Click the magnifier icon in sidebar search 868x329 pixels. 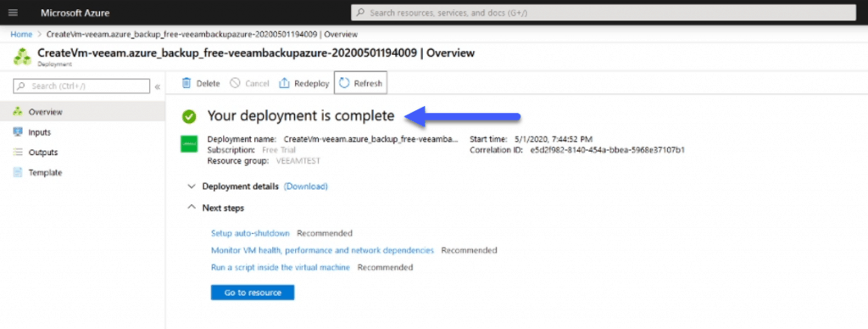21,86
